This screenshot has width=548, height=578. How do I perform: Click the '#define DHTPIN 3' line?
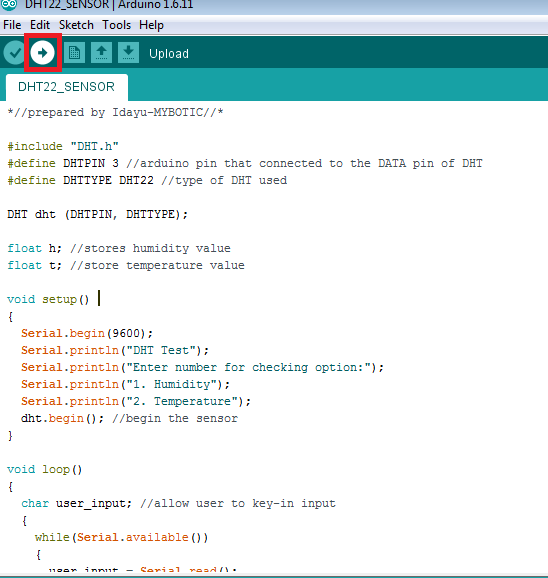(245, 163)
